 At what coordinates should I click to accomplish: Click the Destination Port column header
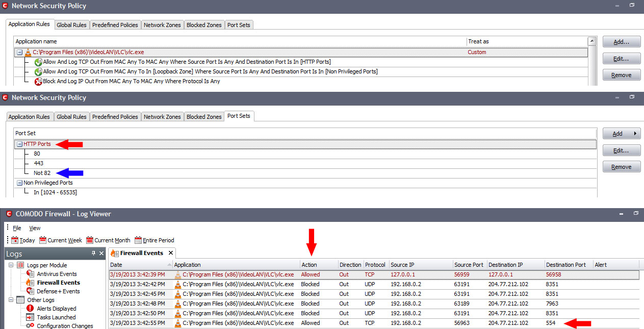[x=568, y=265]
